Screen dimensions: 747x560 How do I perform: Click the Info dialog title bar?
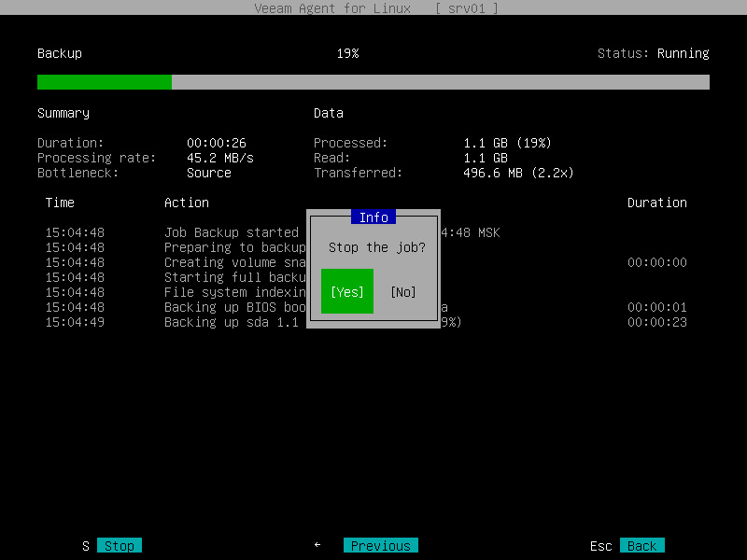pyautogui.click(x=373, y=217)
